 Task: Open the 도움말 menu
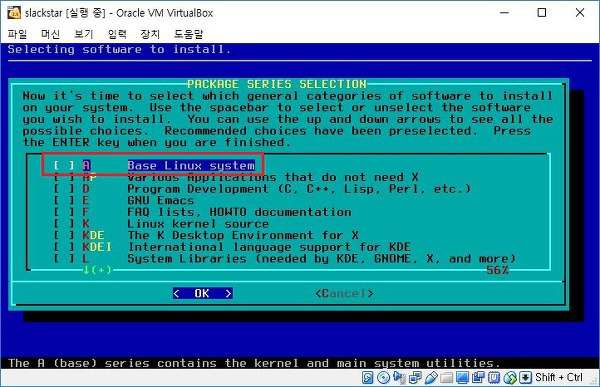pyautogui.click(x=188, y=34)
